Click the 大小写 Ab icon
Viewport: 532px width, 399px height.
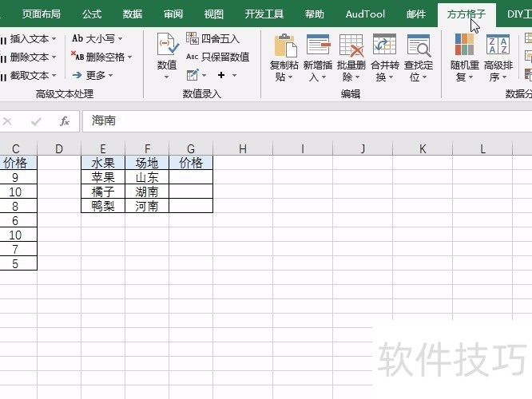[77, 38]
